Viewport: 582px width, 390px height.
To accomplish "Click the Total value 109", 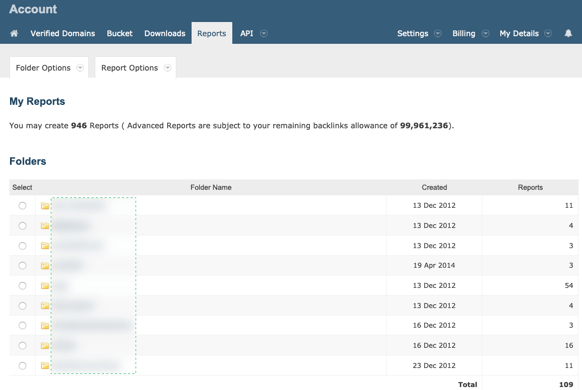I will 566,384.
